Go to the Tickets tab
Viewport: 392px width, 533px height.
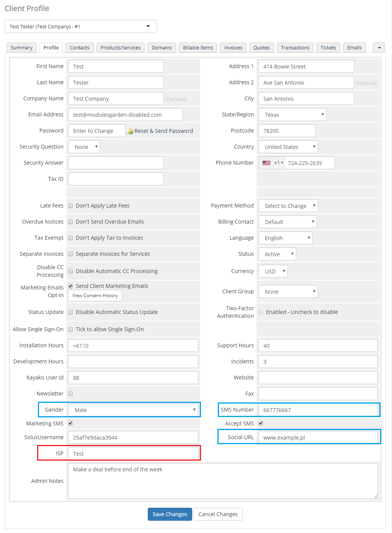328,47
